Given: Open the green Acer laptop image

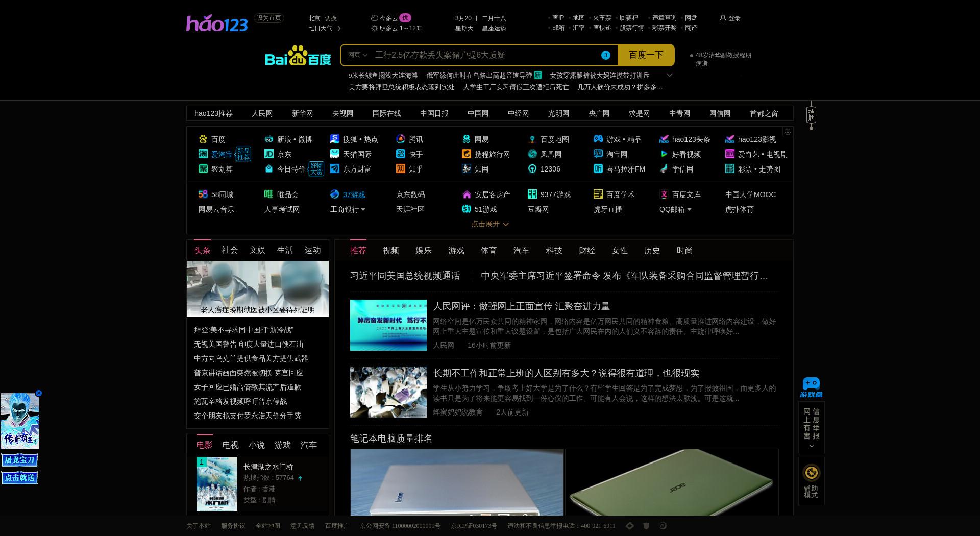Looking at the screenshot, I should (672, 482).
